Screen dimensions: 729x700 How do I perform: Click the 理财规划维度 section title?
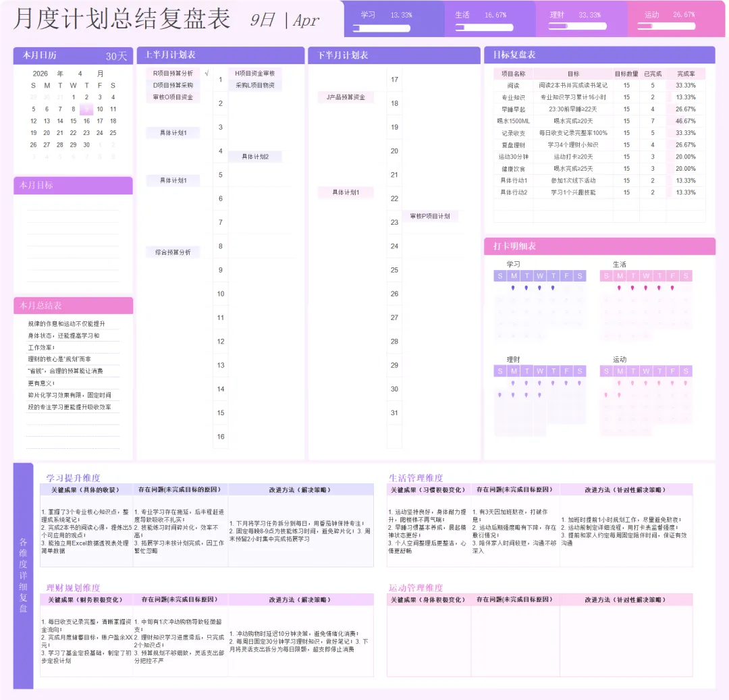coord(73,588)
